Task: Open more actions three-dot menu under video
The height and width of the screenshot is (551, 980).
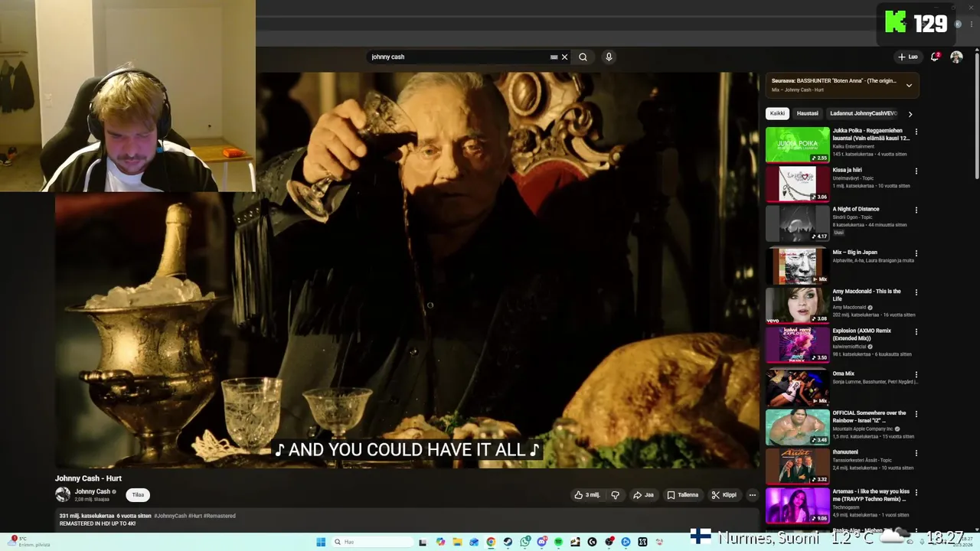Action: point(752,495)
